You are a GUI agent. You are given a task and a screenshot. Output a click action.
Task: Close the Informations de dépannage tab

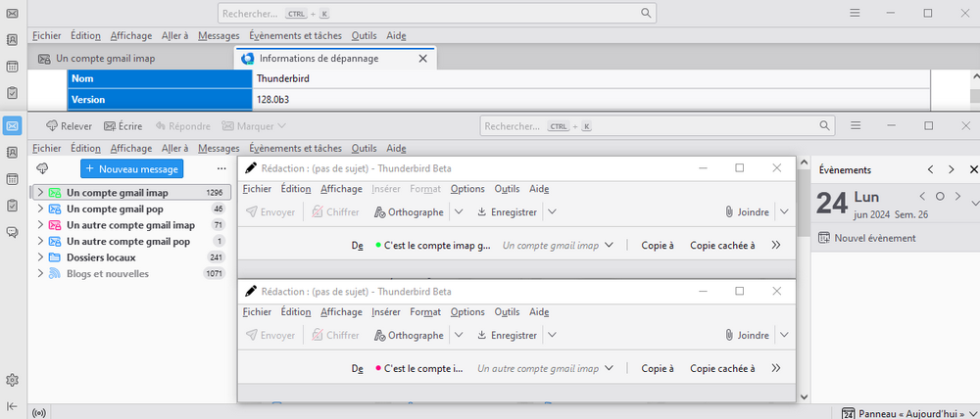[x=422, y=59]
